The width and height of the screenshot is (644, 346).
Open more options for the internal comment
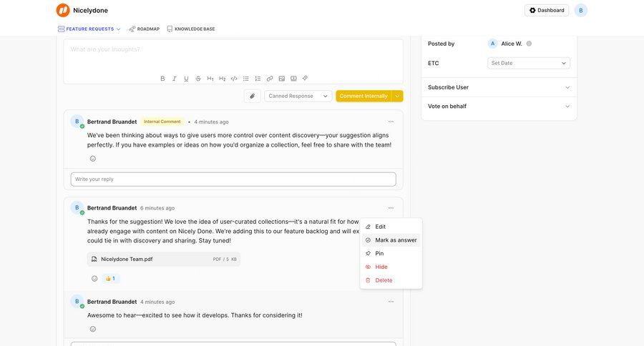pyautogui.click(x=391, y=122)
